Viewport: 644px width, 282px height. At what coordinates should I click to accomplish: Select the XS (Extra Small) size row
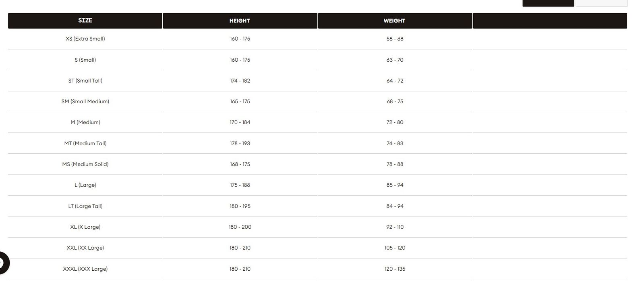coord(317,39)
